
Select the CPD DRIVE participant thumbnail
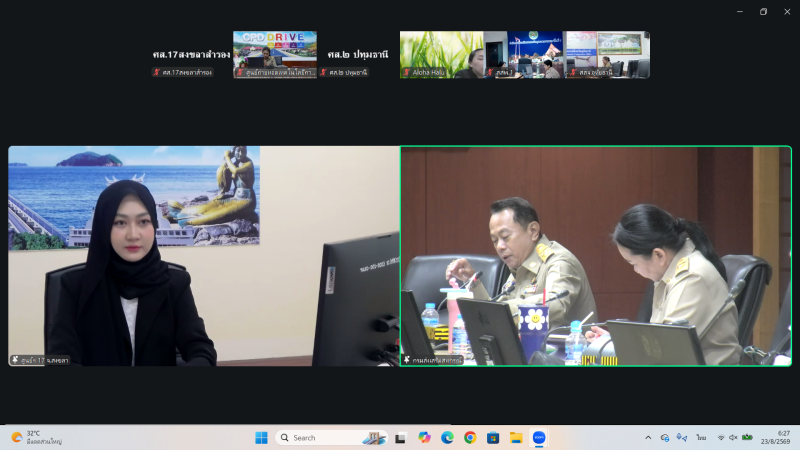275,55
